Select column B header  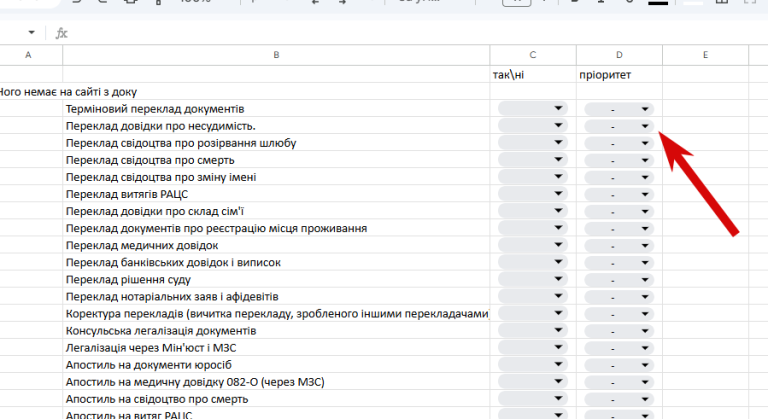click(276, 55)
